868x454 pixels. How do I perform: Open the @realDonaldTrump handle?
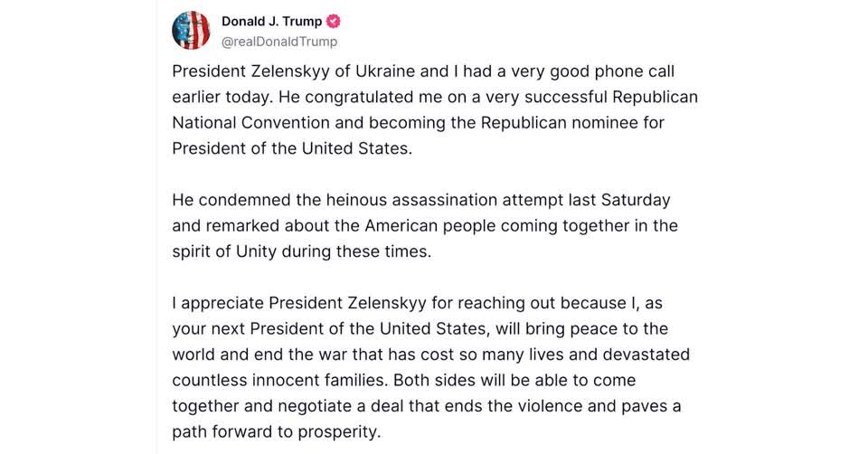(x=279, y=41)
